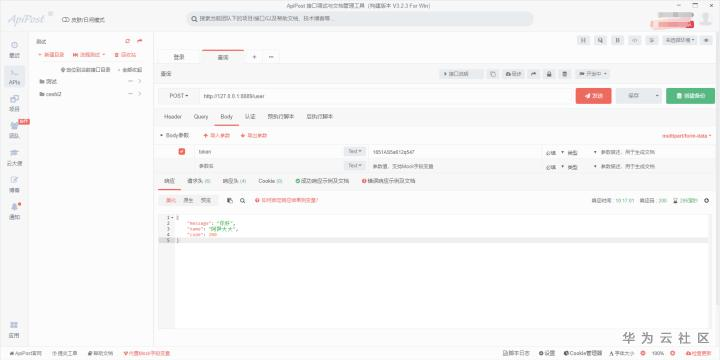The width and height of the screenshot is (720, 360).
Task: Click the search icon in top-right toolbar
Action: point(600,40)
